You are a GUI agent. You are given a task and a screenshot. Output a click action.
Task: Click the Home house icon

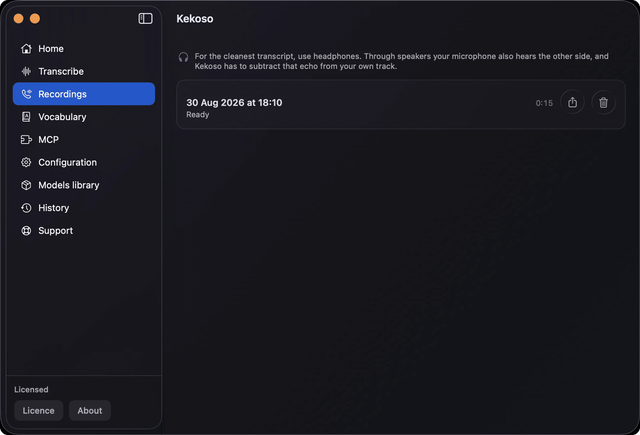click(26, 49)
